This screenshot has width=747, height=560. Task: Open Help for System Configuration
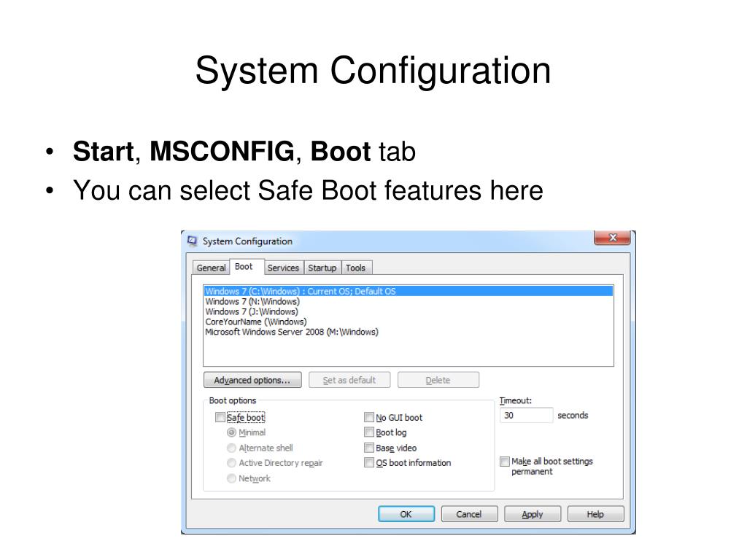coord(595,514)
